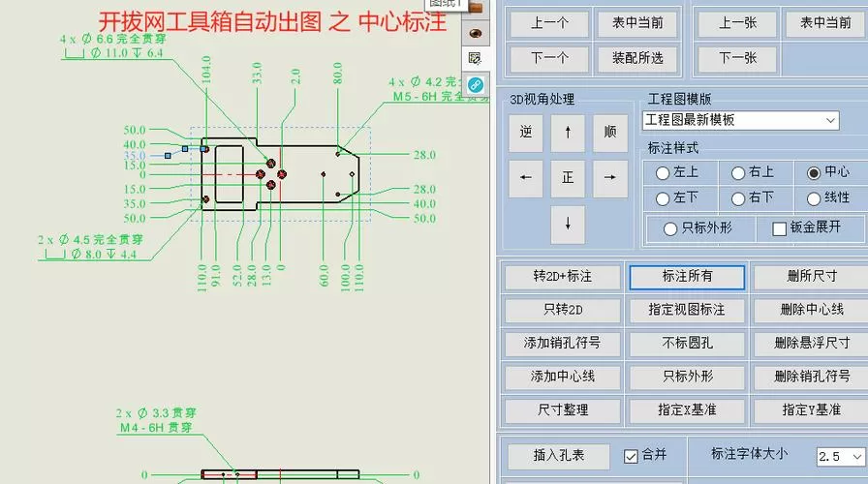Viewport: 868px width, 484px height.
Task: Click the table edit pencil icon
Action: [475, 59]
